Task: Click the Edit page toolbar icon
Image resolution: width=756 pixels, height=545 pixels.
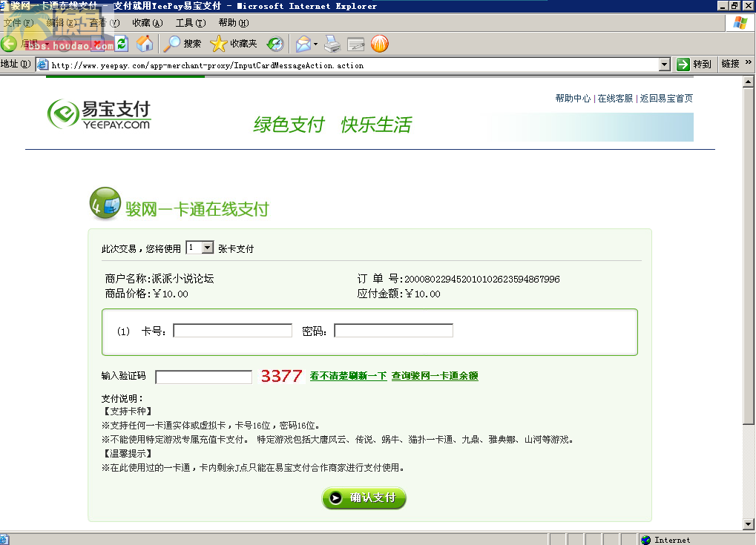Action: 356,44
